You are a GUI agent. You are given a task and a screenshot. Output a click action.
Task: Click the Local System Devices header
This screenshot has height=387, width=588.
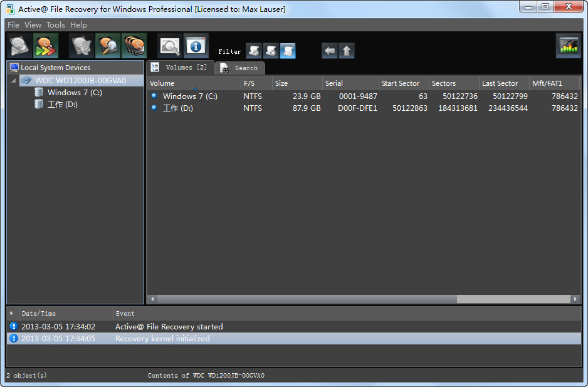point(75,68)
